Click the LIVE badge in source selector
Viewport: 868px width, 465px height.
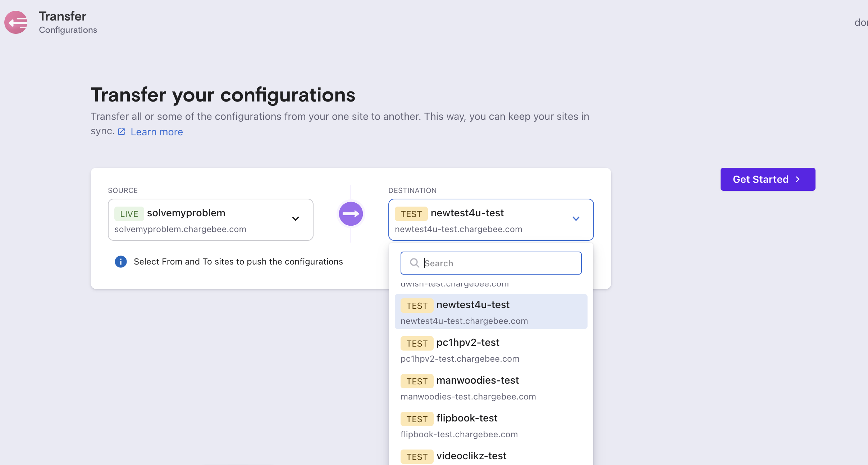coord(129,214)
